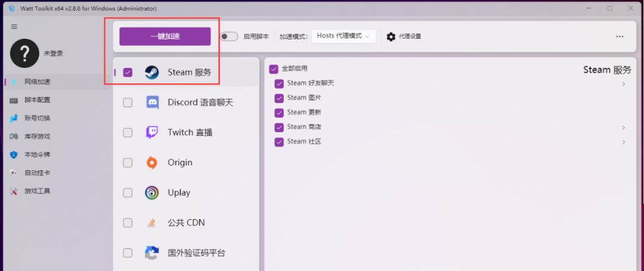Select the Discord 语音聊天 list label

[x=200, y=102]
